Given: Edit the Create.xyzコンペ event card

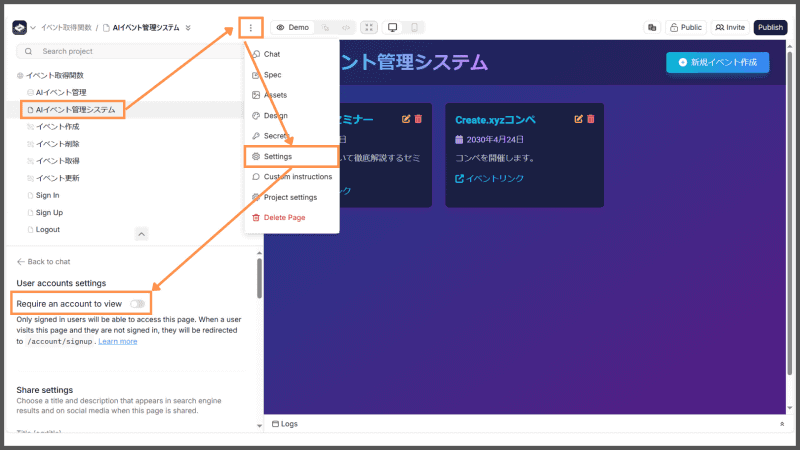Looking at the screenshot, I should [578, 119].
